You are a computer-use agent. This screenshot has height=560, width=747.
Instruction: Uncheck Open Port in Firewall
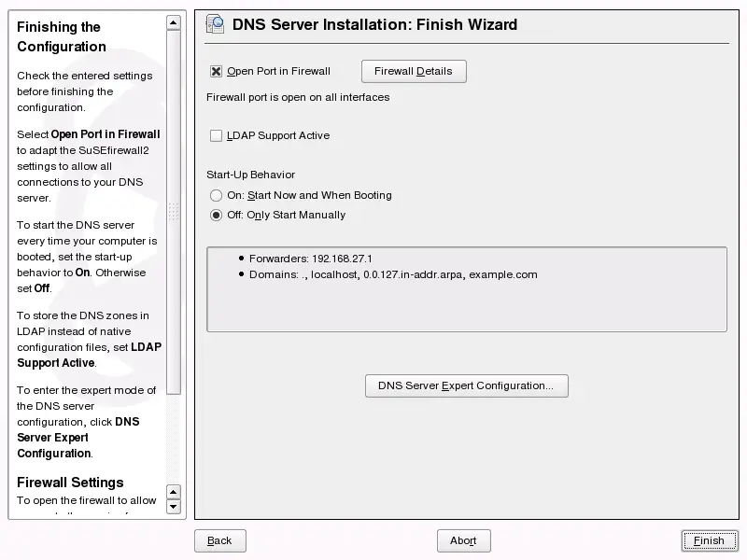coord(214,71)
